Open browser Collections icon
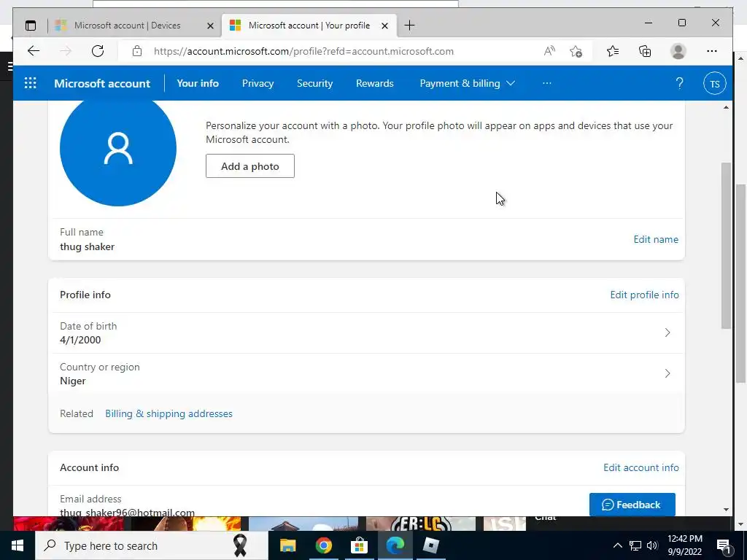747x560 pixels. click(645, 51)
